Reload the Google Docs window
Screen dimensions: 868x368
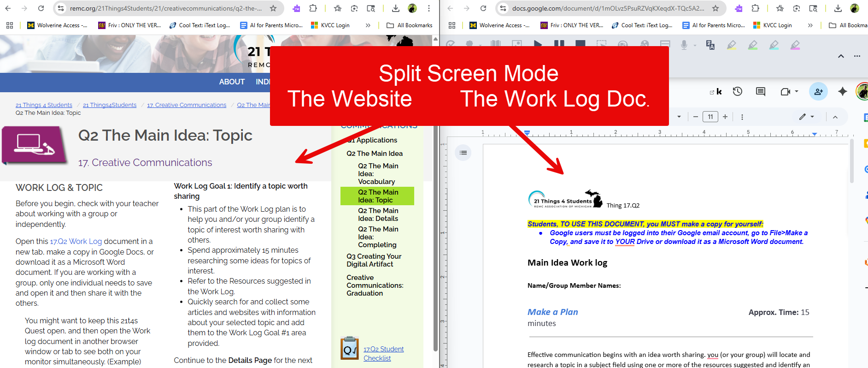pyautogui.click(x=483, y=8)
